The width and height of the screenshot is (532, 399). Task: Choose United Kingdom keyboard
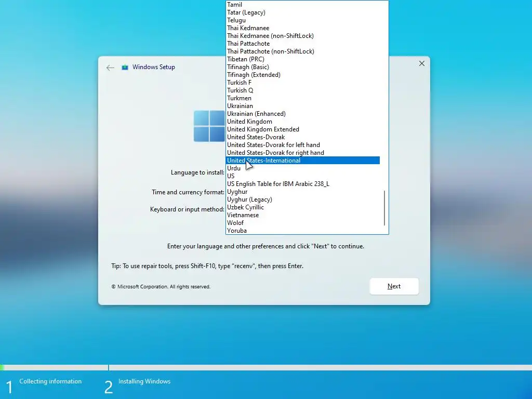(x=303, y=122)
